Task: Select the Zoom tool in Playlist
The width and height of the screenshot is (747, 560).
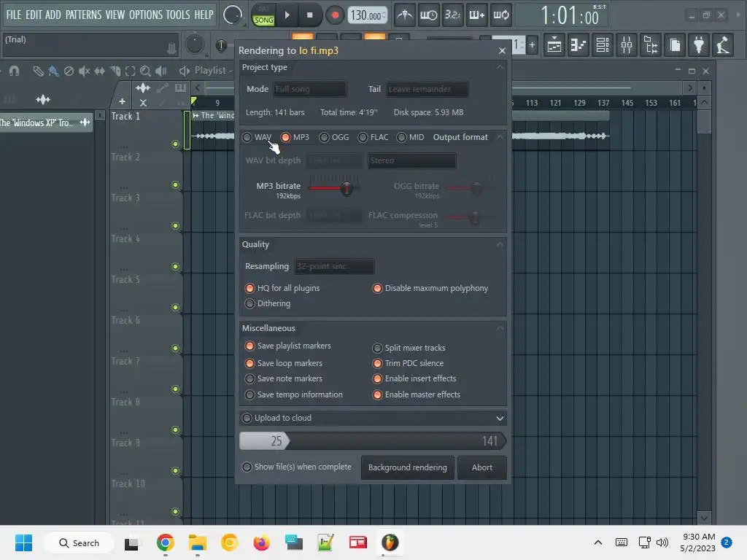Action: [x=145, y=71]
